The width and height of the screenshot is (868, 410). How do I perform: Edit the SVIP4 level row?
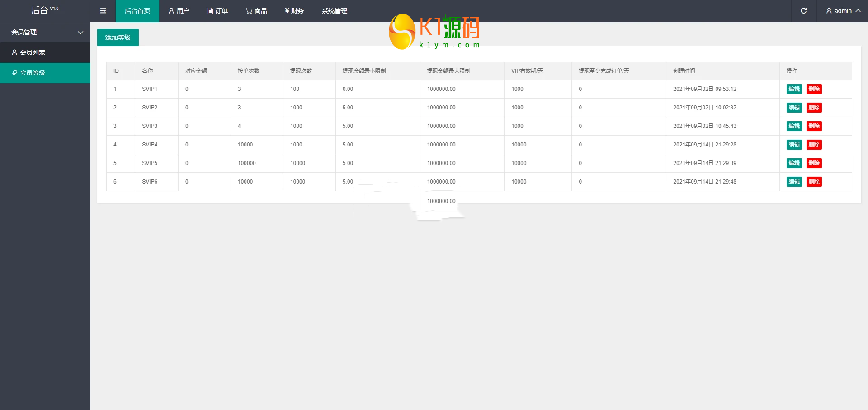794,145
